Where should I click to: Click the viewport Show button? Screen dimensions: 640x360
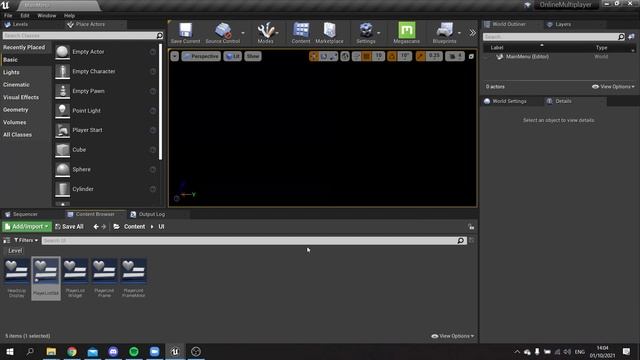click(x=253, y=56)
